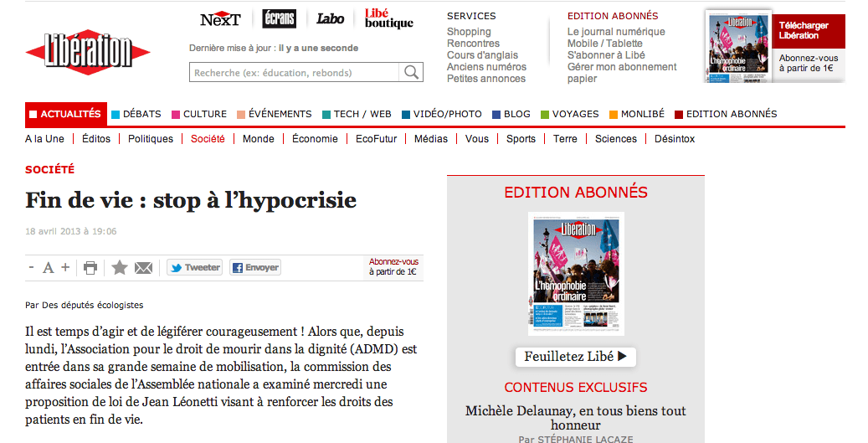Click headline Fin de vie : stop à l'hypocrisie

191,200
